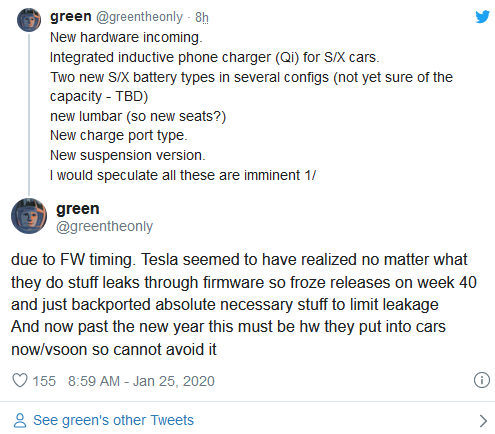
Task: Click the parent tweet line mentioning Qi charger
Action: [215, 57]
